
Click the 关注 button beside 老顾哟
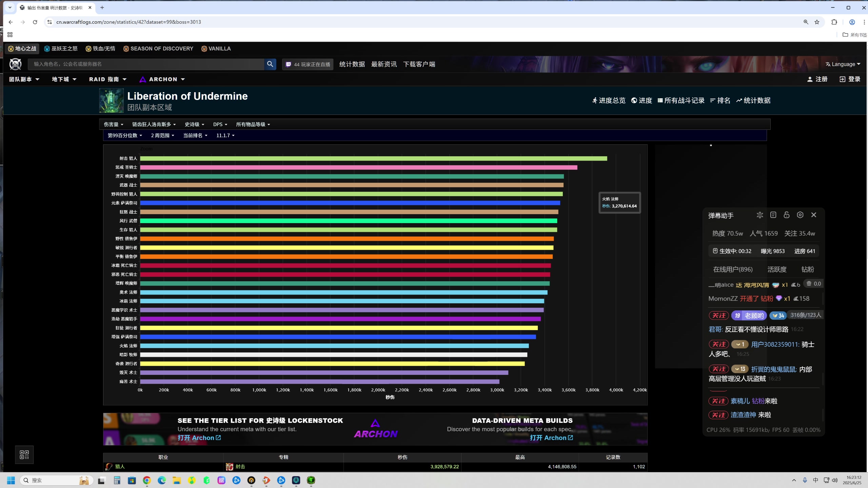coord(719,316)
